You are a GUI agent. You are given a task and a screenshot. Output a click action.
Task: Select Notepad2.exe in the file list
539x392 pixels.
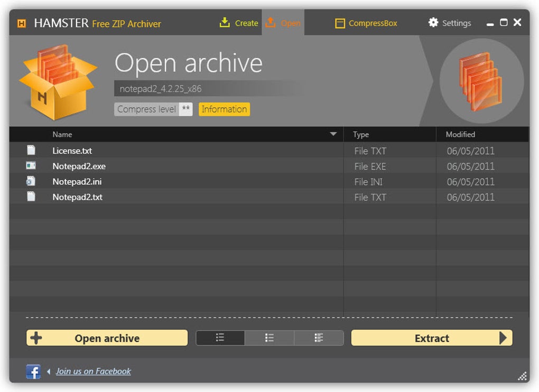[79, 166]
